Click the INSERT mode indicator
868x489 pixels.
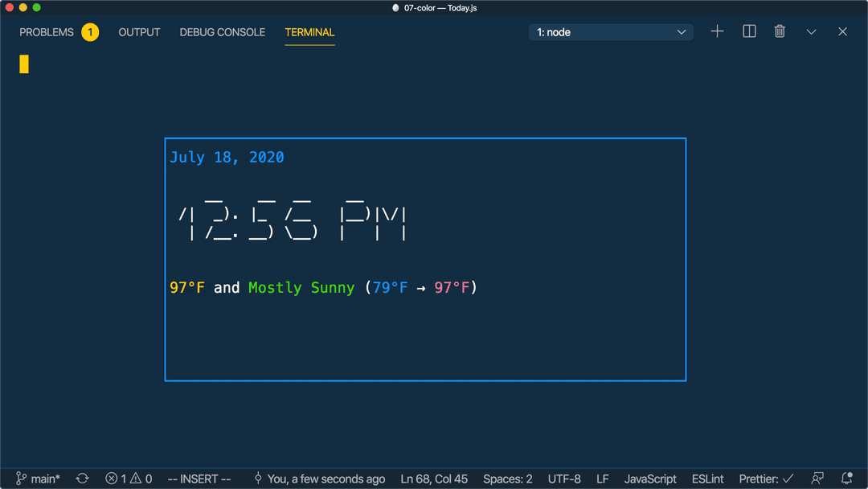199,478
